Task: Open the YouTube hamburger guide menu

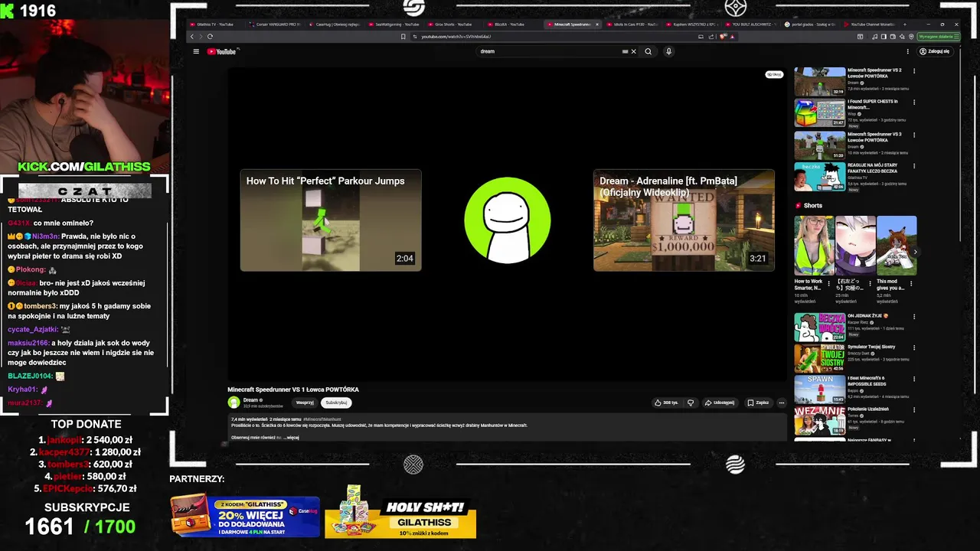Action: click(196, 51)
